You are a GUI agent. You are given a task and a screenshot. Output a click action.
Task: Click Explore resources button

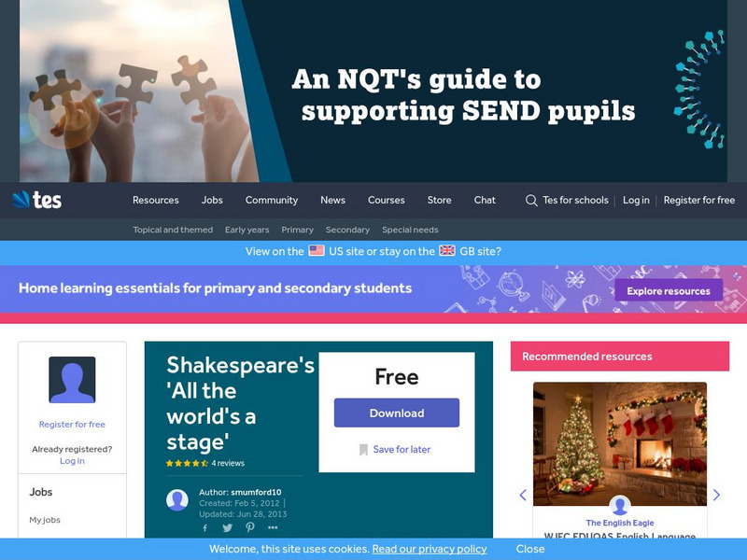(x=669, y=290)
